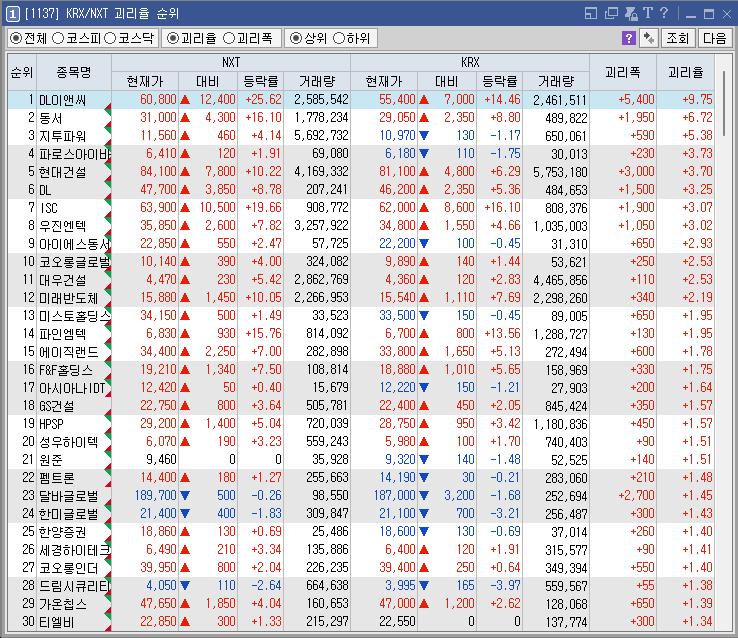Select the ISC stock name
The image size is (738, 638).
click(x=48, y=208)
